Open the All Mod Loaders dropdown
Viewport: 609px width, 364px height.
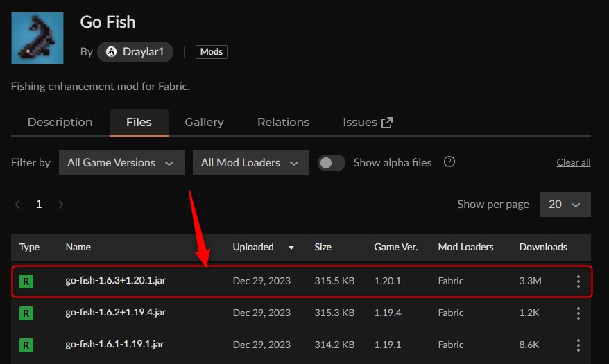(x=250, y=163)
